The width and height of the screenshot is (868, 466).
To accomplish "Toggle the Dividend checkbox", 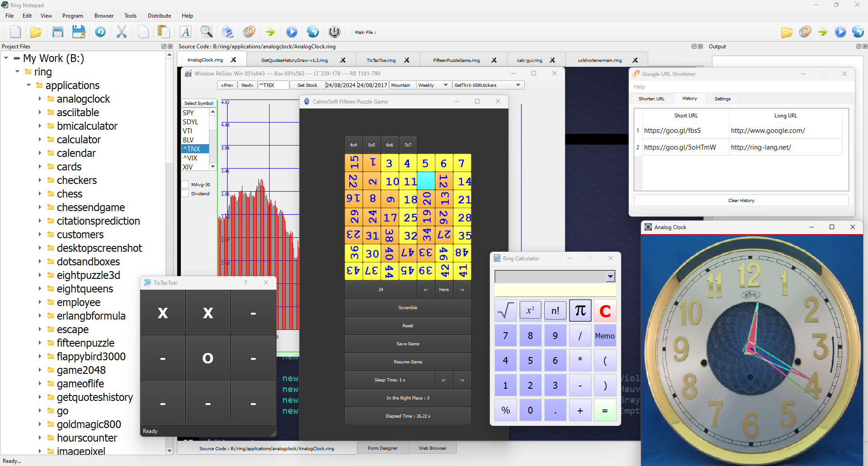I will coord(185,193).
